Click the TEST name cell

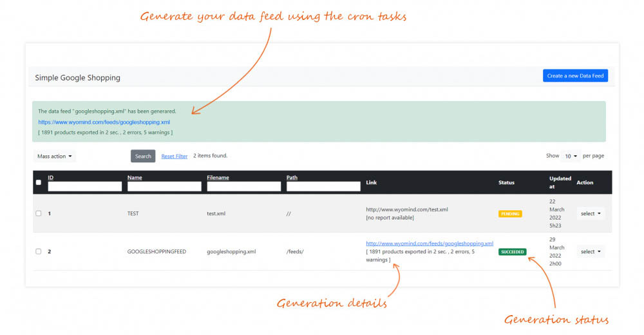click(x=133, y=213)
